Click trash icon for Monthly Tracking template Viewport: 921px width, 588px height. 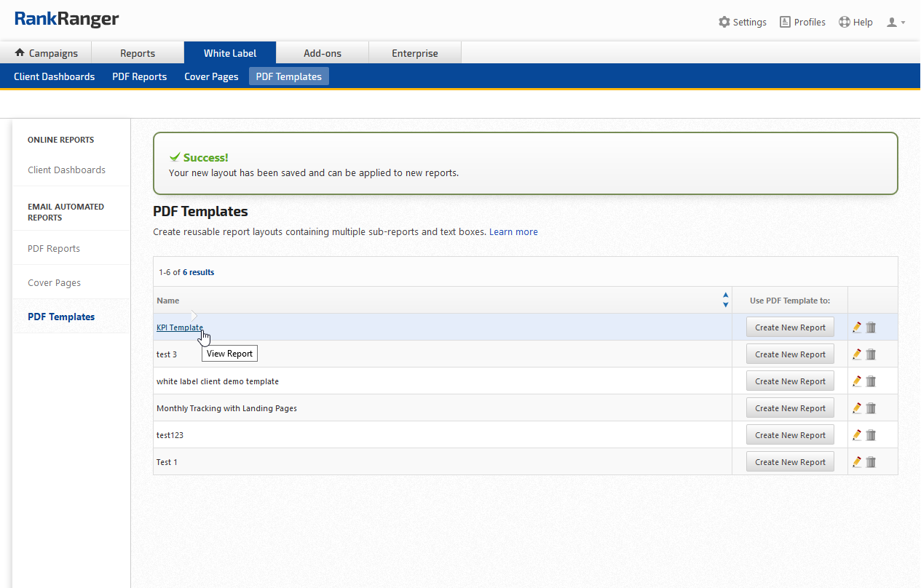point(871,408)
